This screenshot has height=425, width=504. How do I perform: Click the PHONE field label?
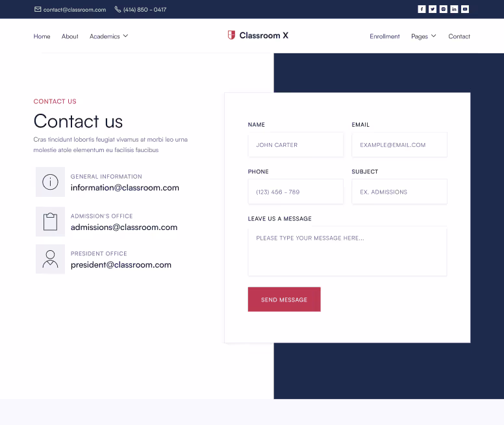click(258, 172)
